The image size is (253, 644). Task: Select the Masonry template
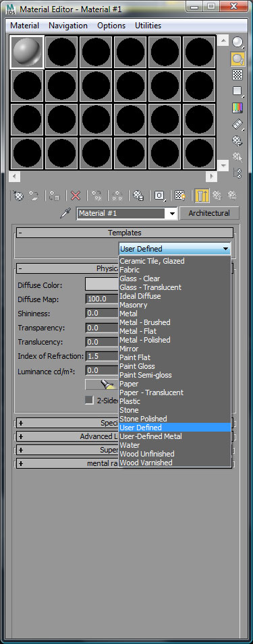tap(175, 305)
